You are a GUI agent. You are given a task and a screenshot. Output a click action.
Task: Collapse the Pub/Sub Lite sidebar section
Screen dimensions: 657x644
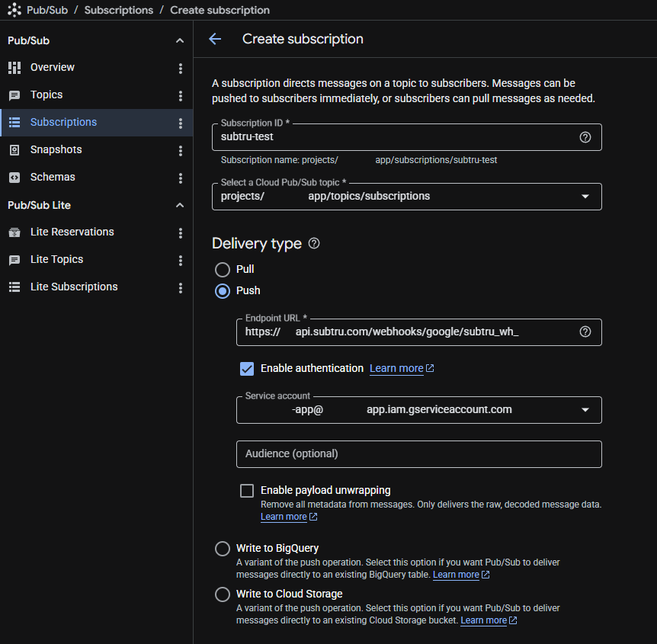[180, 205]
